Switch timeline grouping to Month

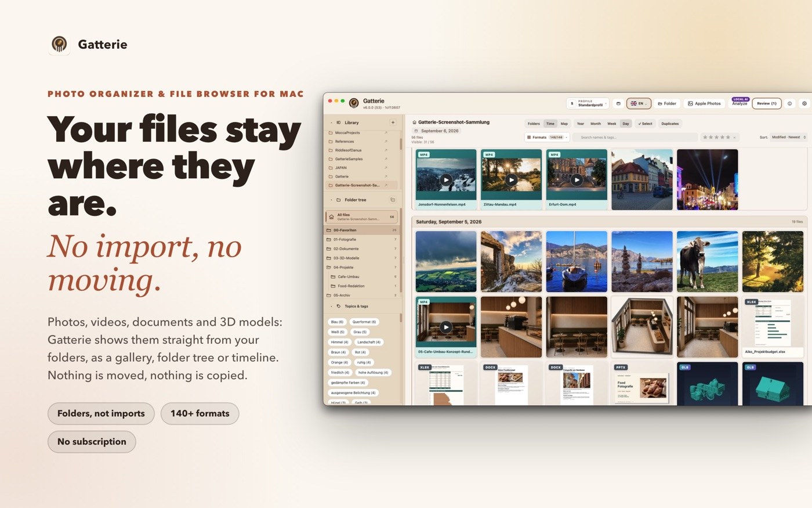tap(596, 124)
